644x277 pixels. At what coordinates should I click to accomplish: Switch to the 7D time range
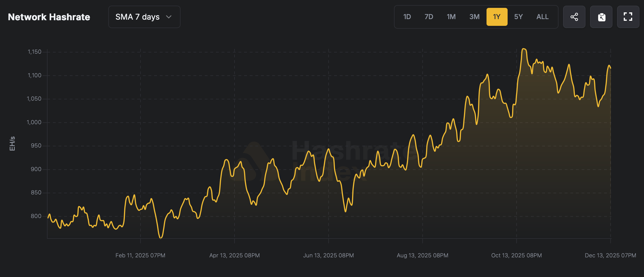click(x=429, y=17)
